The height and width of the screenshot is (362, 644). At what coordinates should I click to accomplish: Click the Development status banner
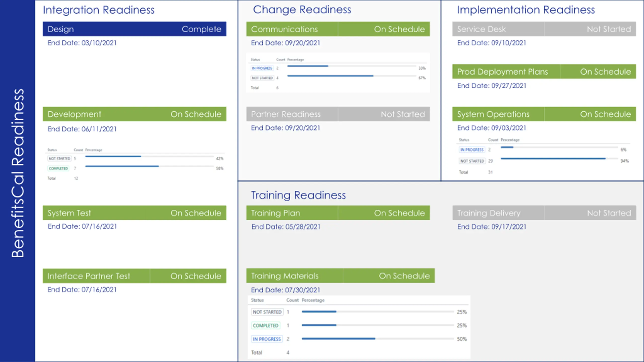tap(134, 114)
